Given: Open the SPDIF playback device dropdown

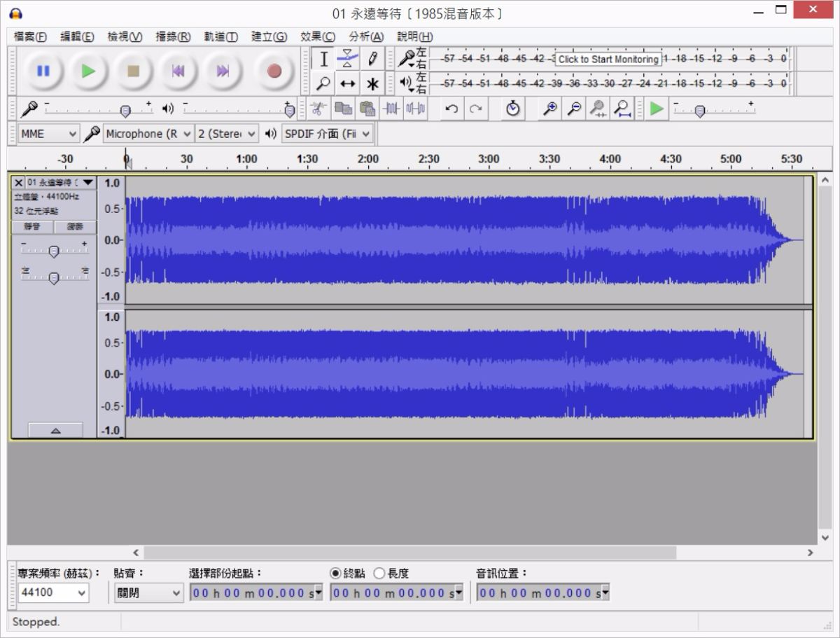Looking at the screenshot, I should 328,134.
